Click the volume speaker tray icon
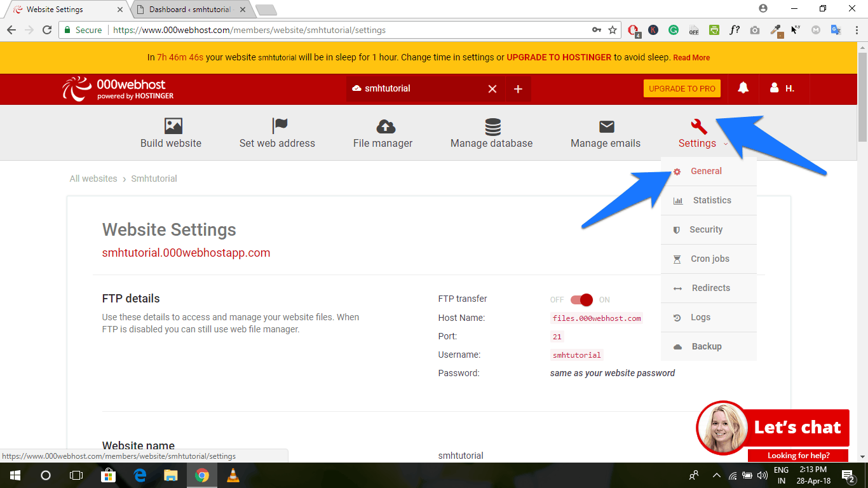868x488 pixels. click(762, 475)
